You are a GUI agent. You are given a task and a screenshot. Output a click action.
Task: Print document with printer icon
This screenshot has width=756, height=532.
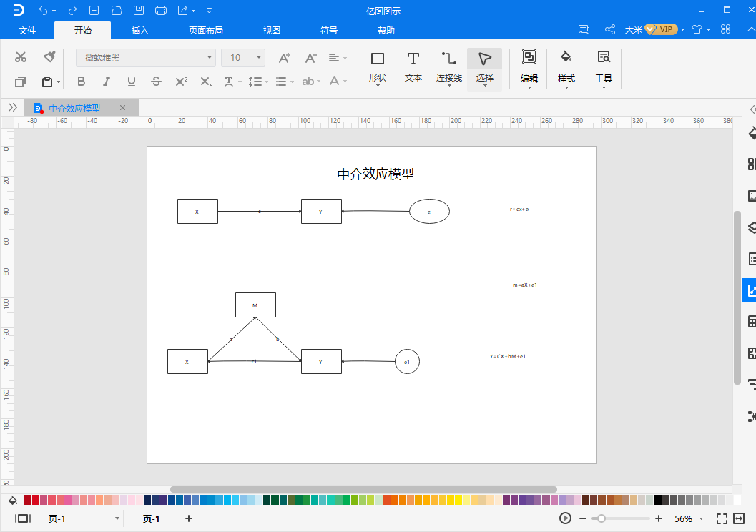point(161,10)
